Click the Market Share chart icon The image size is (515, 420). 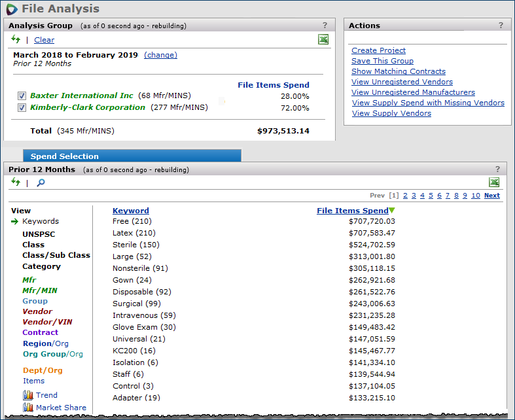point(28,408)
